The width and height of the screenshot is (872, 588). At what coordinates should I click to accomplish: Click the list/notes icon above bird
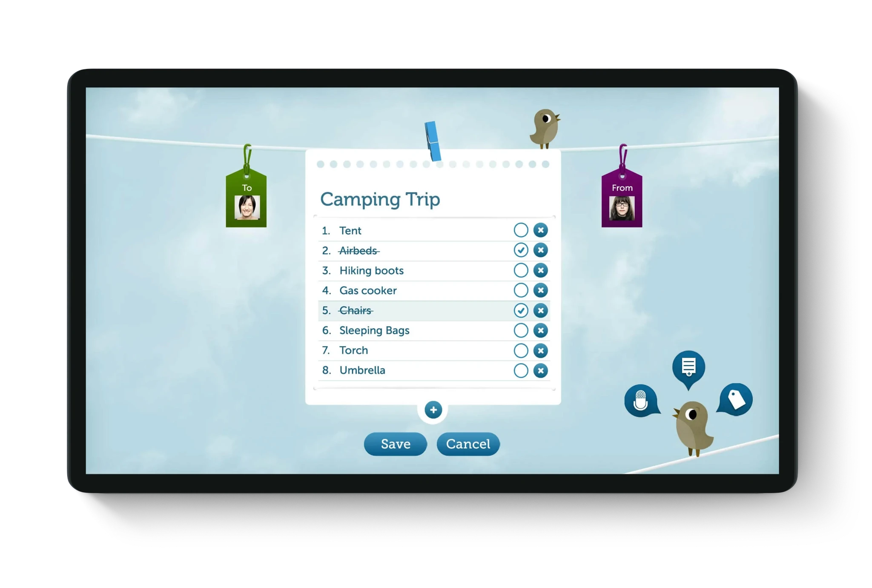pos(689,366)
